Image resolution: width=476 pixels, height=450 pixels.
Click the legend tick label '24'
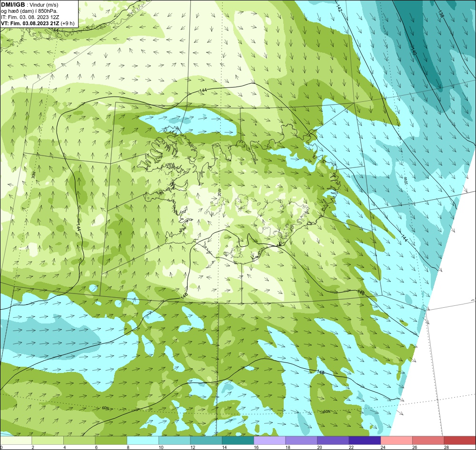click(383, 447)
